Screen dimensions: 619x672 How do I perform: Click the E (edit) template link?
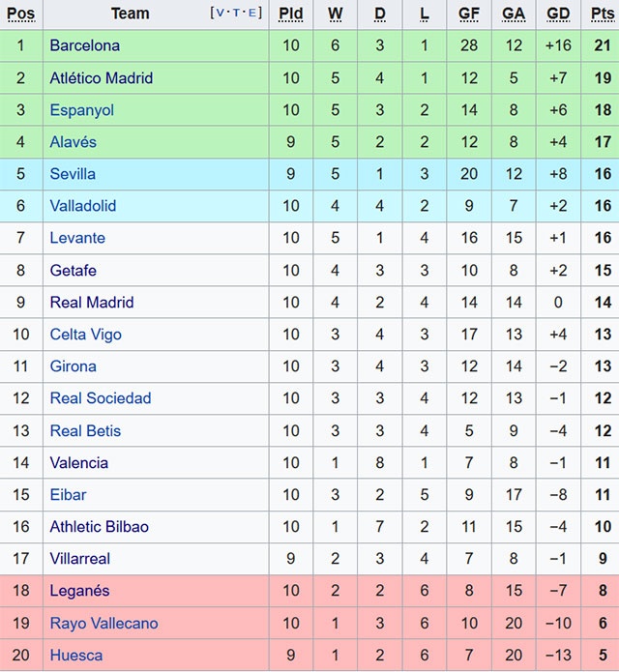(x=251, y=13)
